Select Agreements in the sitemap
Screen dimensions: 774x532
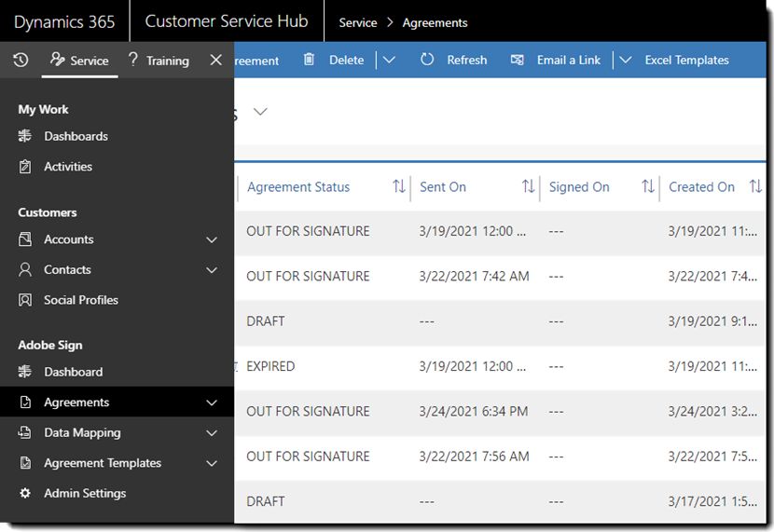click(117, 402)
